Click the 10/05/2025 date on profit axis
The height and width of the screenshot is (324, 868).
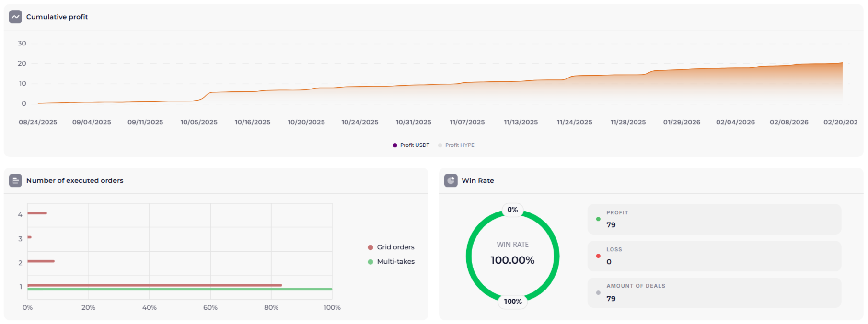[199, 122]
